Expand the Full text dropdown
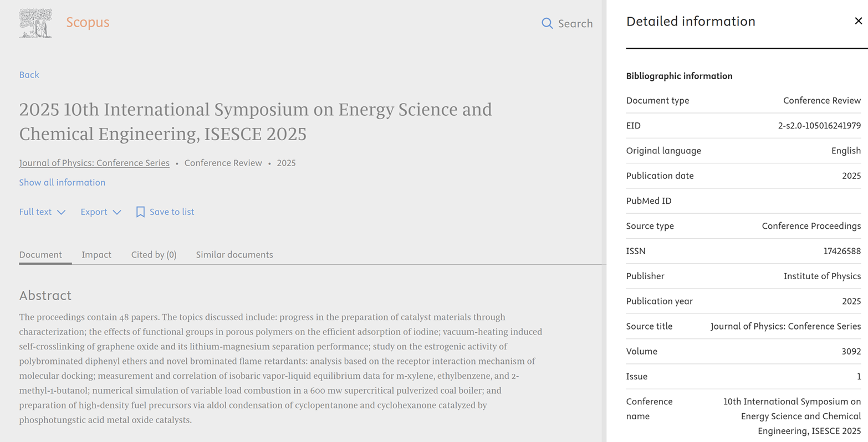Screen dimensions: 868x442 [42, 212]
